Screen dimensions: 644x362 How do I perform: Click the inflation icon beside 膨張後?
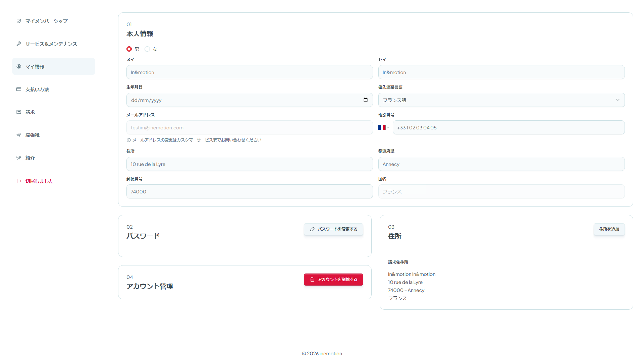coord(19,135)
